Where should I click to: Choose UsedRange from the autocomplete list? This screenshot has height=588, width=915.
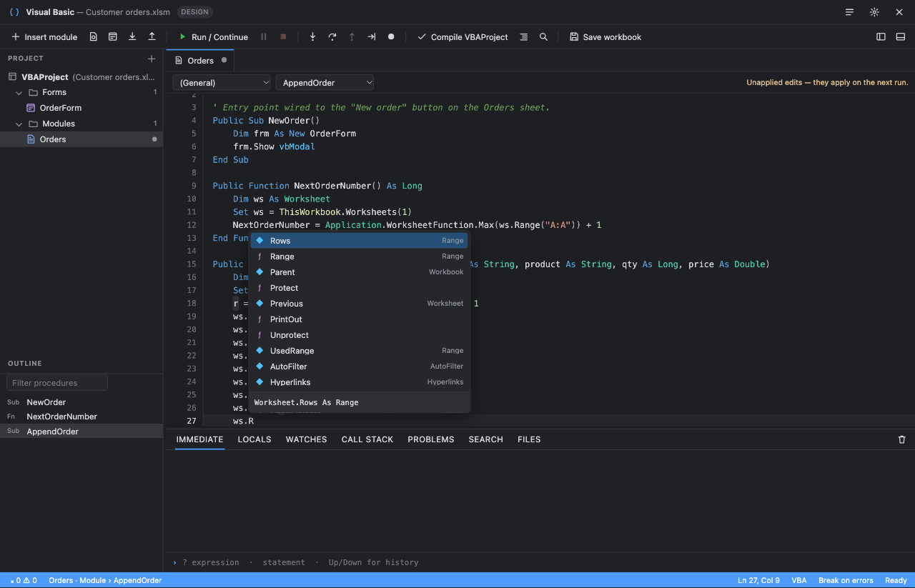(359, 351)
